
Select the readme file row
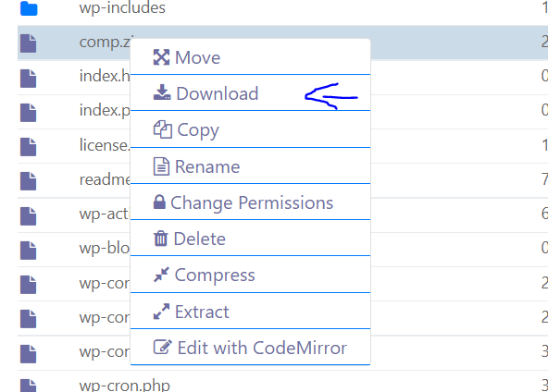click(282, 180)
